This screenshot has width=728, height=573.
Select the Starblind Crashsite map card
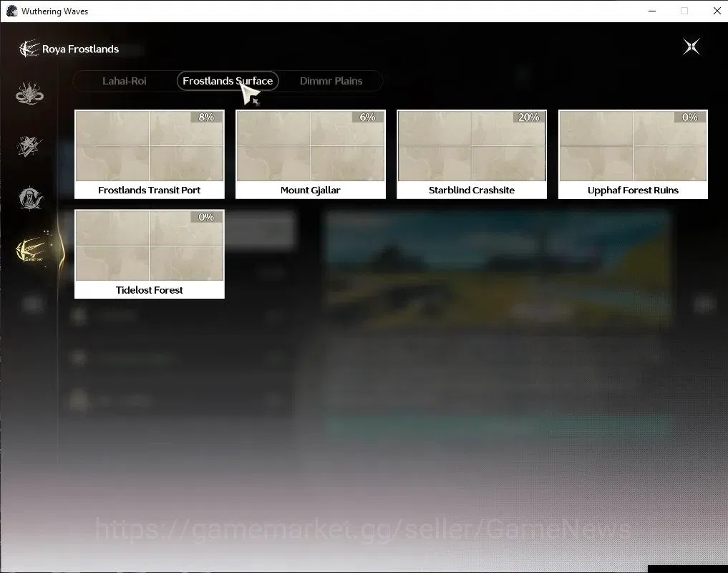(x=472, y=154)
